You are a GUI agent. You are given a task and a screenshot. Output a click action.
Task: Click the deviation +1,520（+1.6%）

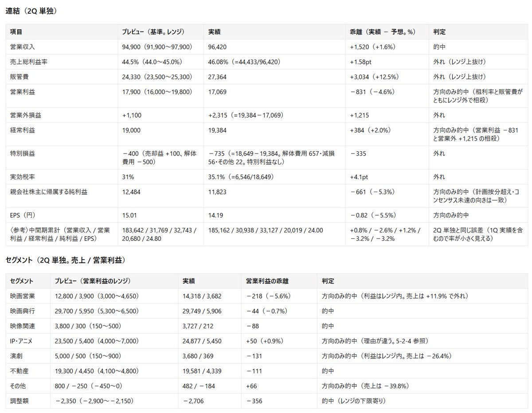(373, 47)
